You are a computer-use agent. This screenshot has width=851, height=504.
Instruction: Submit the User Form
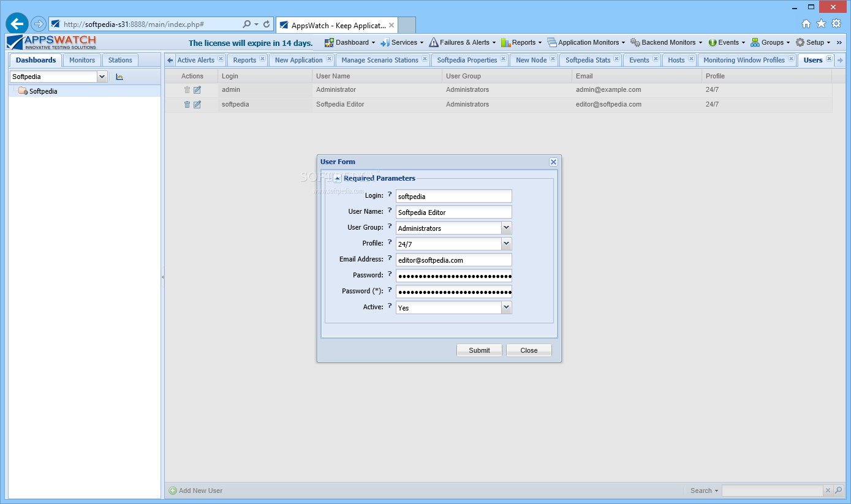(x=479, y=350)
